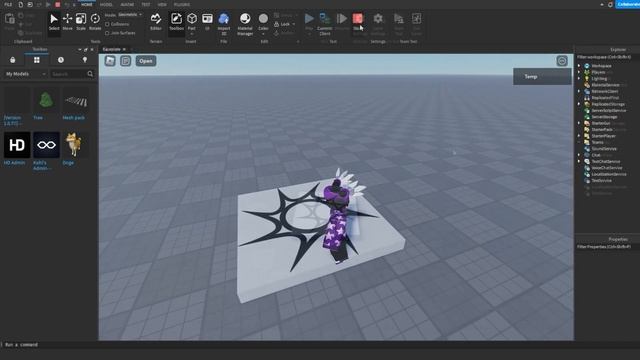This screenshot has height=360, width=640.
Task: Select ServerStorage in Explorer
Action: [x=604, y=117]
